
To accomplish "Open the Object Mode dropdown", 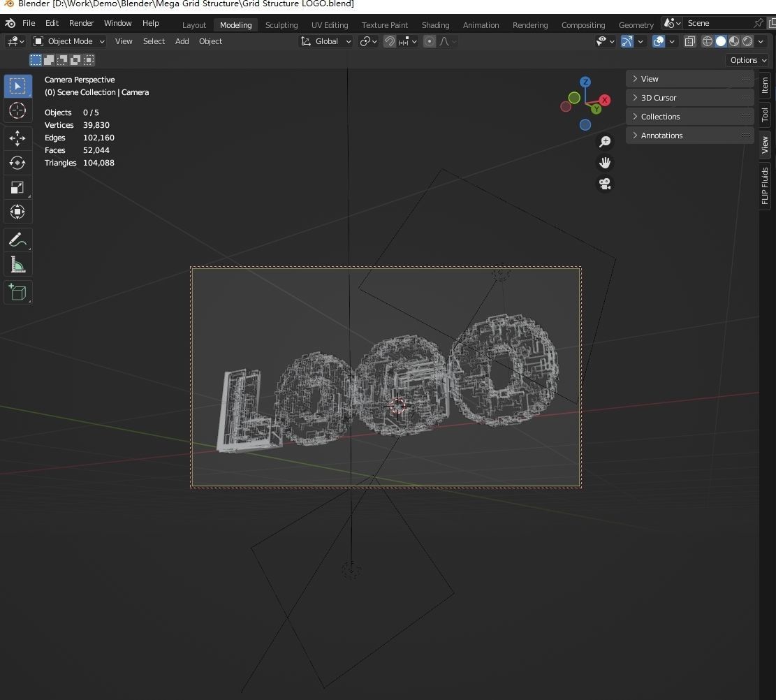I will (x=68, y=42).
